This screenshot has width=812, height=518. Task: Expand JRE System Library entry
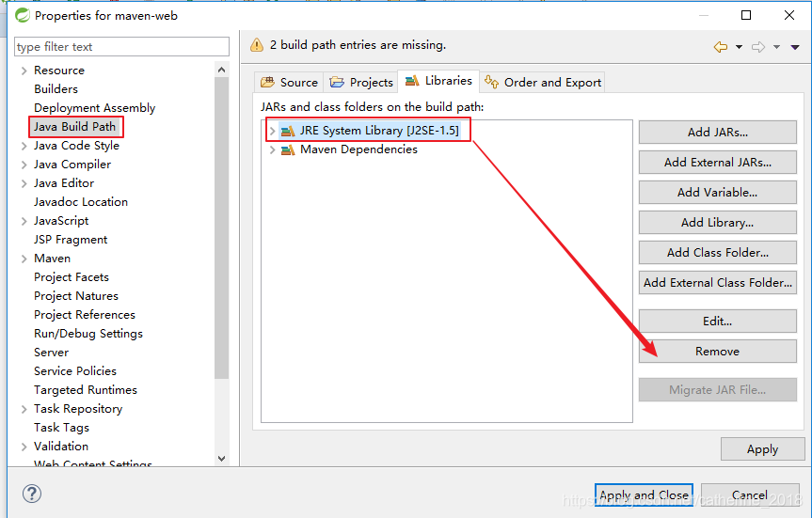pos(272,131)
